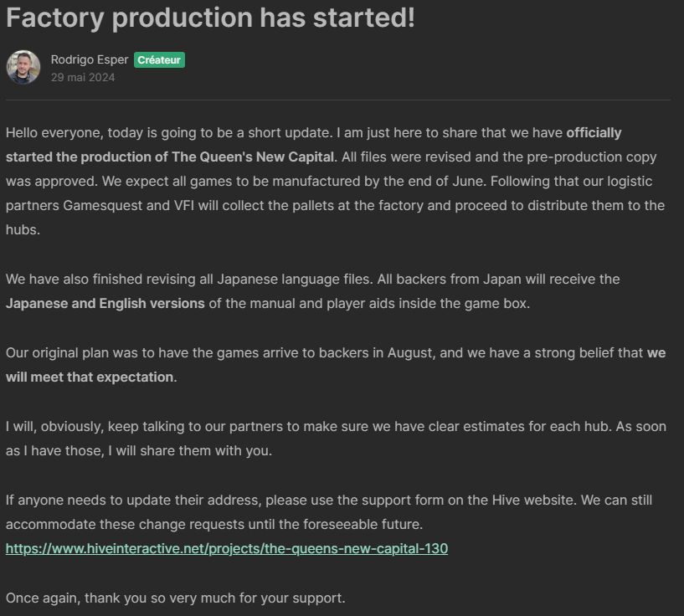Open the hiveinteractive.net project link
Viewport: 684px width, 616px height.
(x=227, y=549)
